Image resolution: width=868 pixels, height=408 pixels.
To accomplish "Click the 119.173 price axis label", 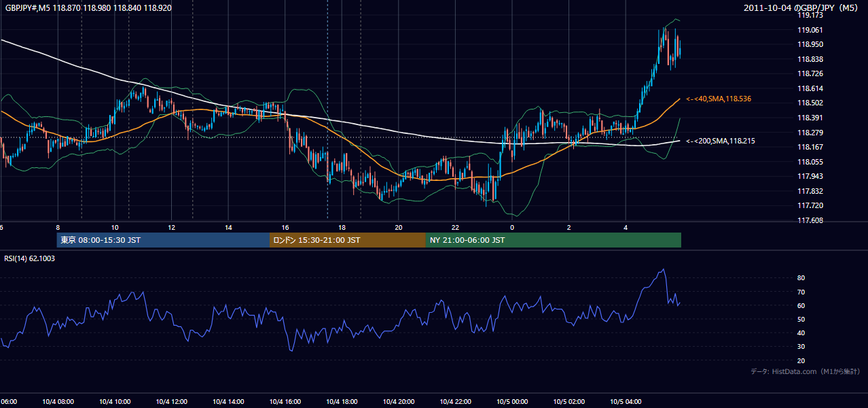I will 810,15.
